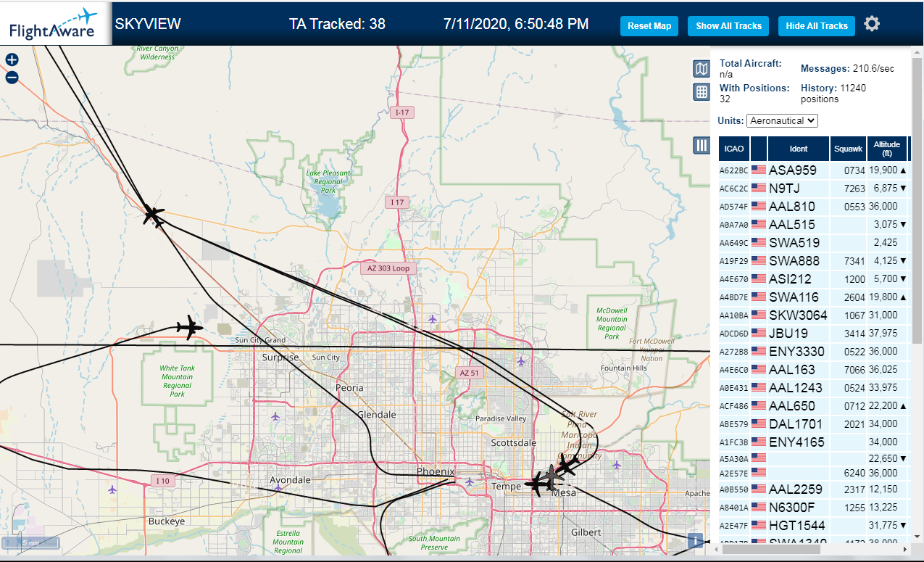Select the ASA959 aircraft row
This screenshot has height=562, width=924.
coord(813,170)
